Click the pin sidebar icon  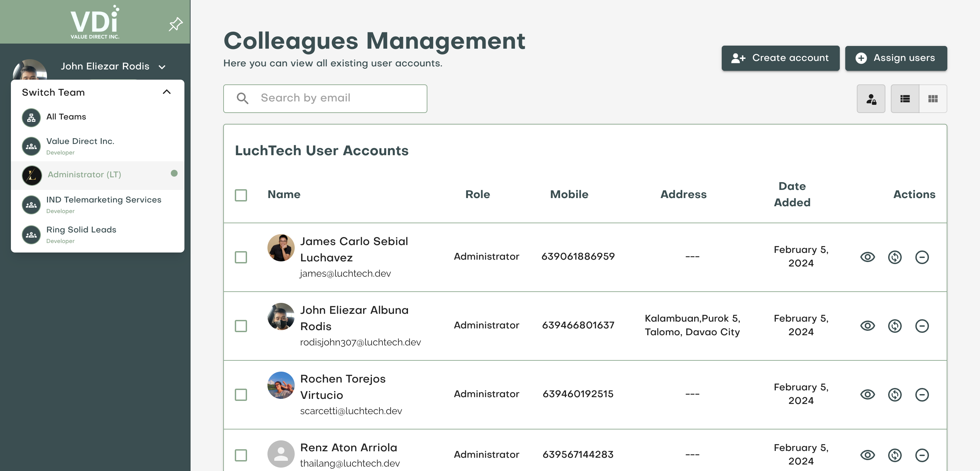tap(175, 24)
